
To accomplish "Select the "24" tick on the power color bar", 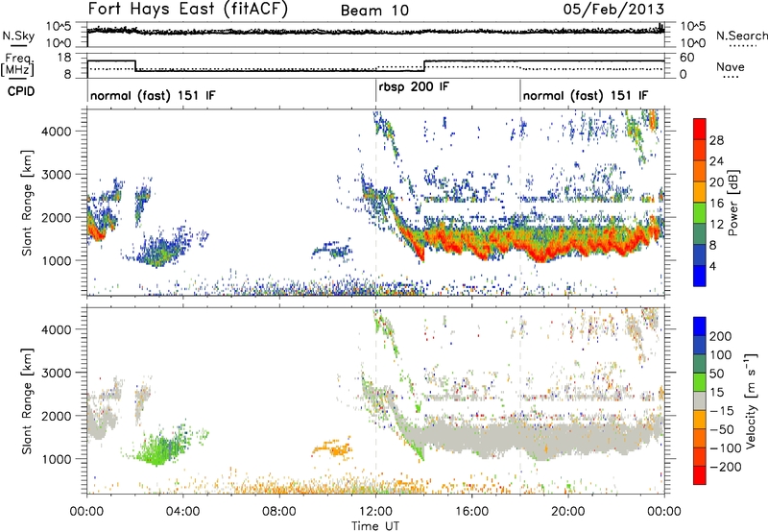I will [716, 161].
